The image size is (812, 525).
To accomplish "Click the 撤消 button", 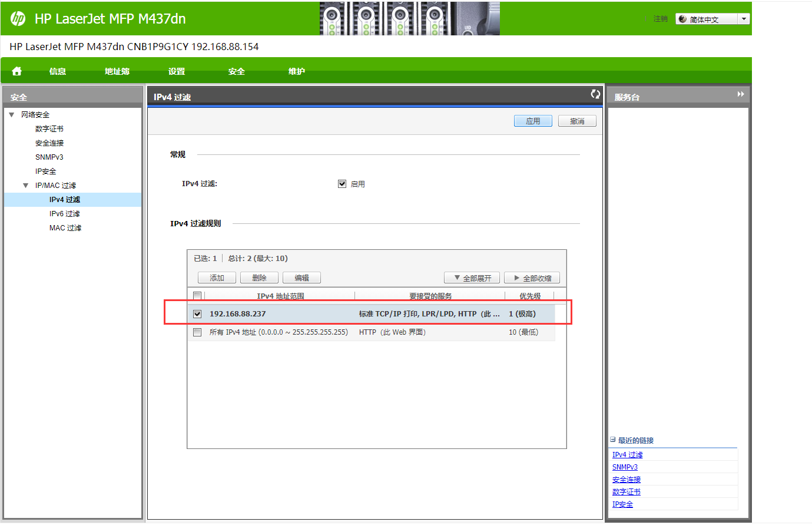I will tap(577, 121).
